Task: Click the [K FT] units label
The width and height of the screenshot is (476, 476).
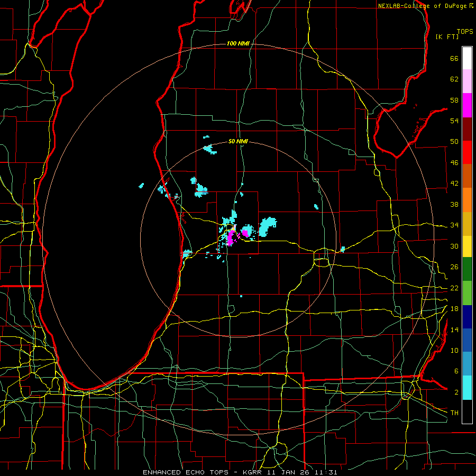Action: (447, 36)
